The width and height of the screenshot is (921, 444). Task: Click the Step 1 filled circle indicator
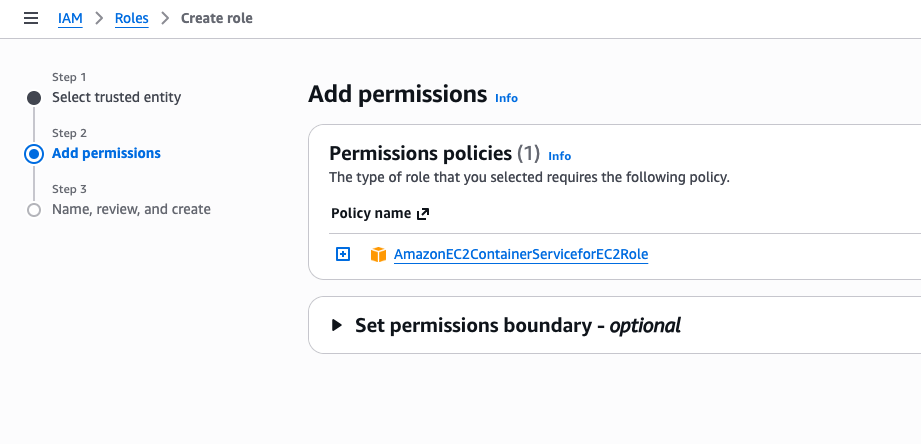(34, 98)
